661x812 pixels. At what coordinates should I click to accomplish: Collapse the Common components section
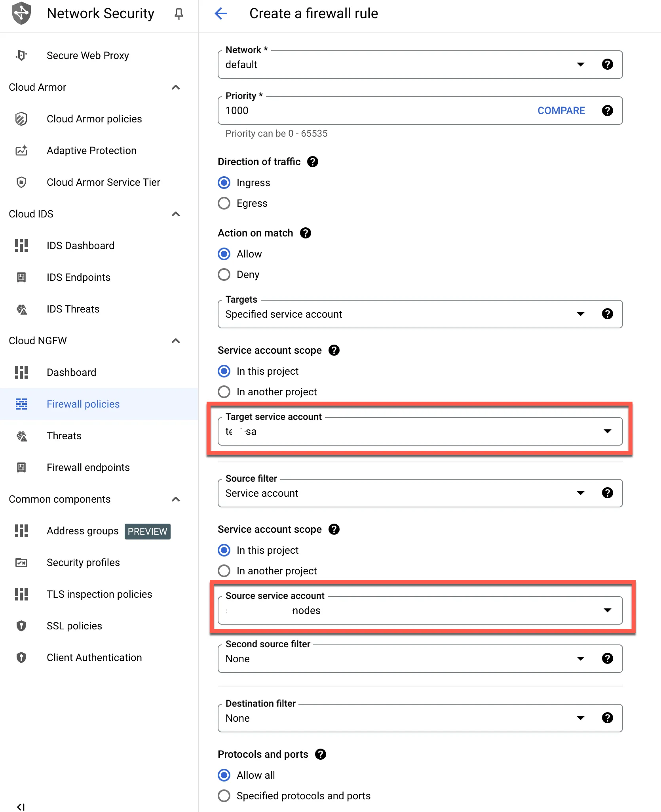pos(176,499)
